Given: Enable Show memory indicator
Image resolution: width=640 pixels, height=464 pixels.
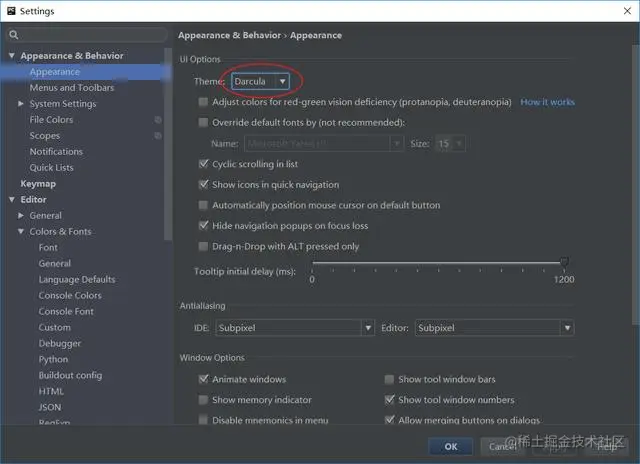Looking at the screenshot, I should [x=203, y=400].
